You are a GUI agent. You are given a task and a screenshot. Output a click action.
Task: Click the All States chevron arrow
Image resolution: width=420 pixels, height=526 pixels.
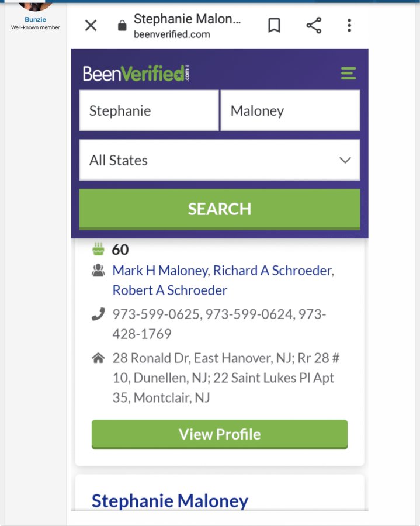point(345,160)
